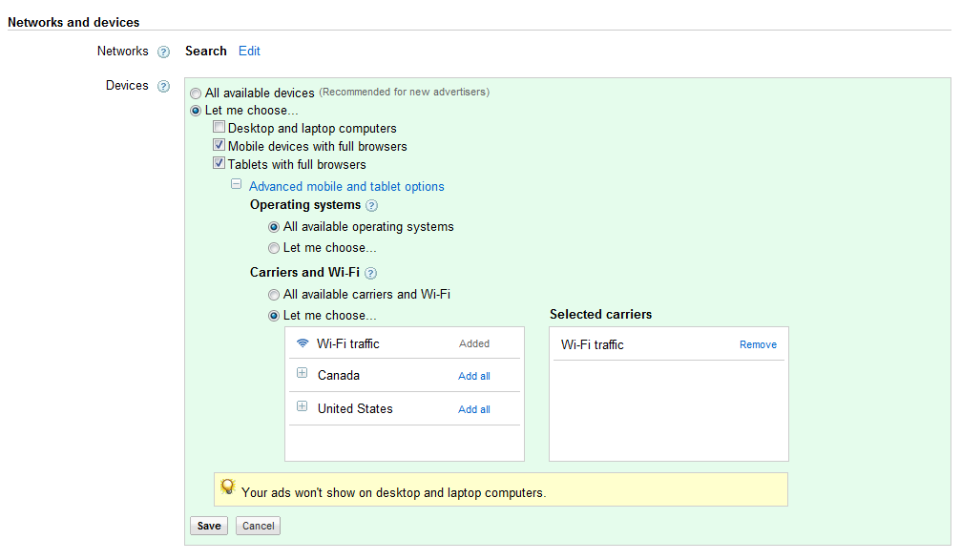This screenshot has height=560, width=961.
Task: Choose Let me choose under Operating systems
Action: pyautogui.click(x=275, y=248)
